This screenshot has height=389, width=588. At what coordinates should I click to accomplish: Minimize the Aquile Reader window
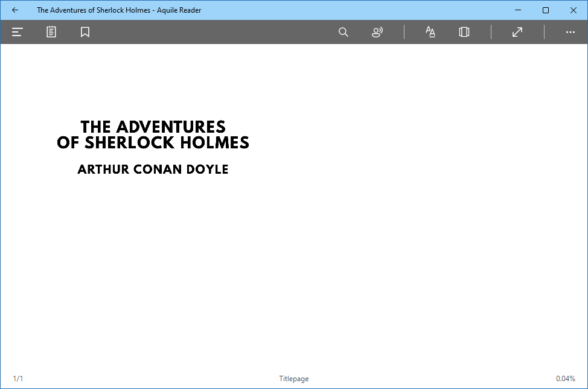point(518,10)
